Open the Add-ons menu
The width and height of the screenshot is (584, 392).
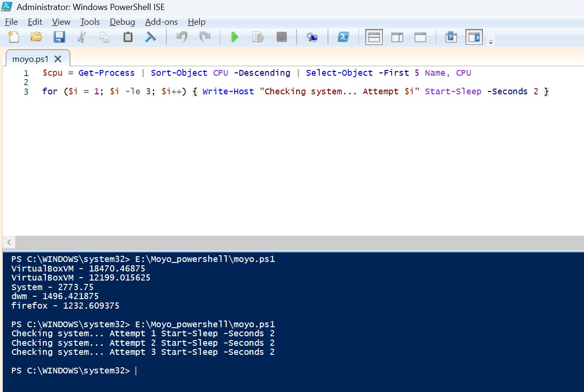coord(161,22)
